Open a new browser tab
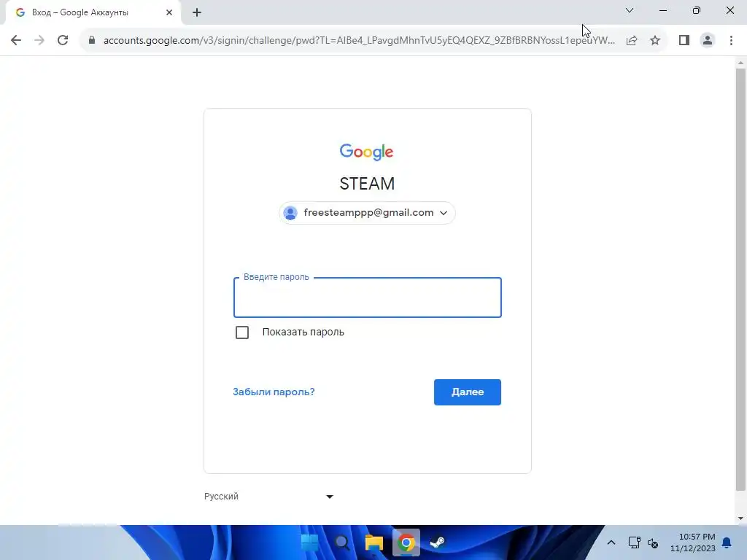 coord(197,12)
